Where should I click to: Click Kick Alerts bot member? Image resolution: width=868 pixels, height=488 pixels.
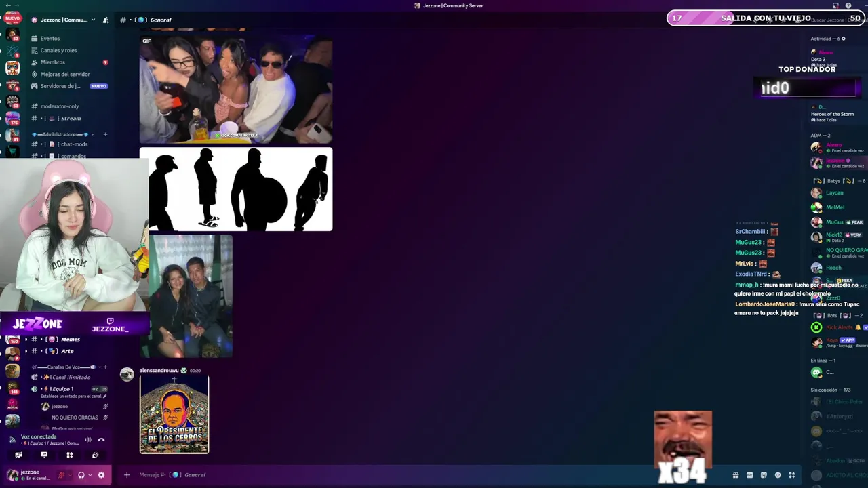pyautogui.click(x=840, y=327)
